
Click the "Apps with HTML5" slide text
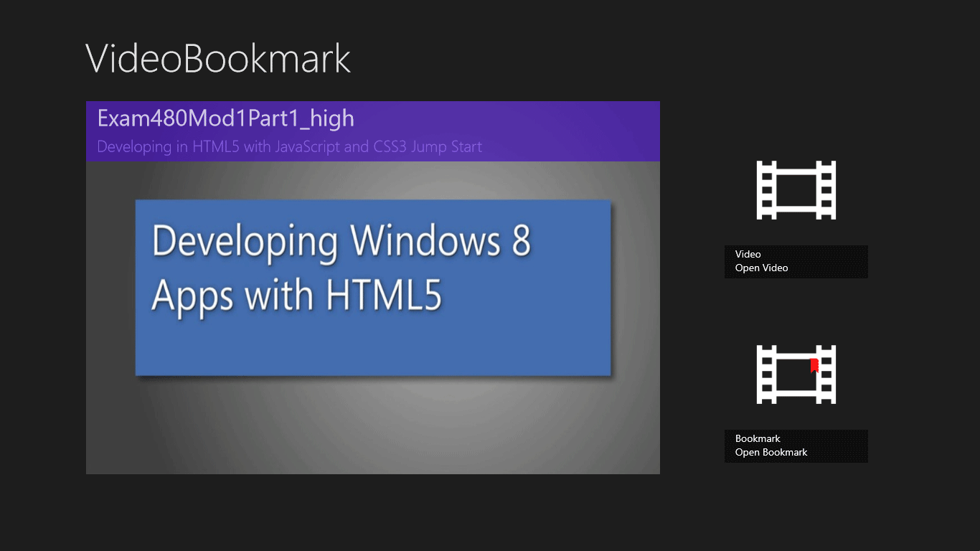tap(296, 294)
